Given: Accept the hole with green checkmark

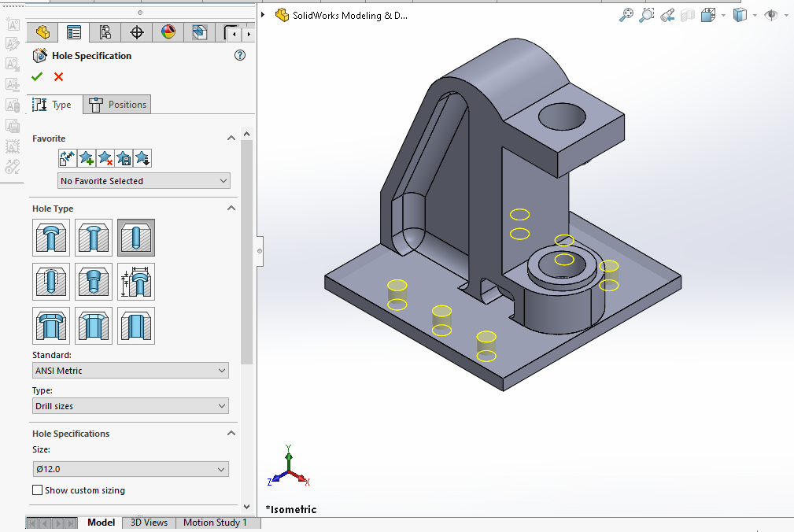Looking at the screenshot, I should pyautogui.click(x=37, y=76).
